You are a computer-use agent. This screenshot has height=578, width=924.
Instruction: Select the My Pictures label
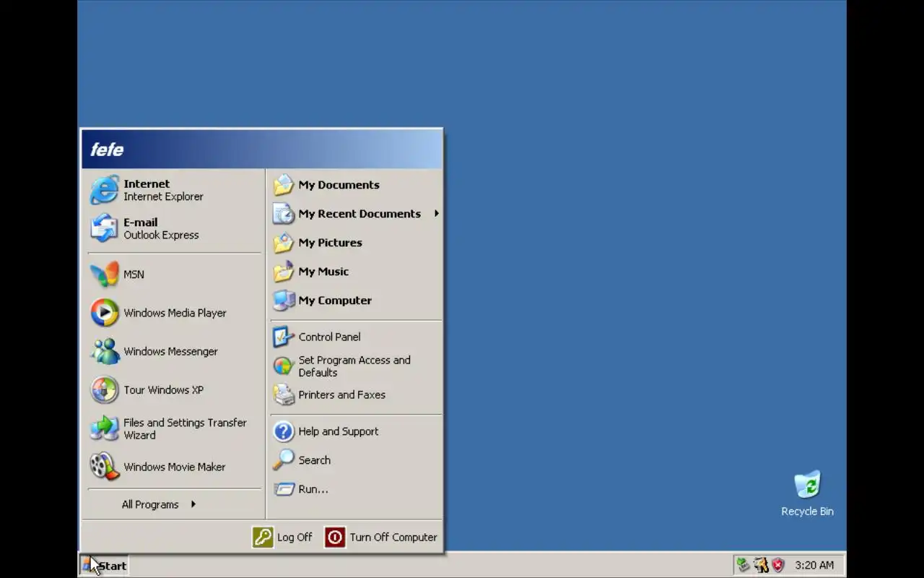330,243
